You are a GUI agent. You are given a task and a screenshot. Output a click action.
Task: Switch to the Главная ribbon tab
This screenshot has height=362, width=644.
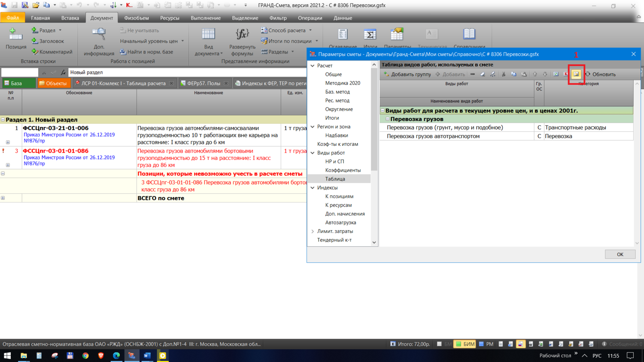tap(40, 18)
